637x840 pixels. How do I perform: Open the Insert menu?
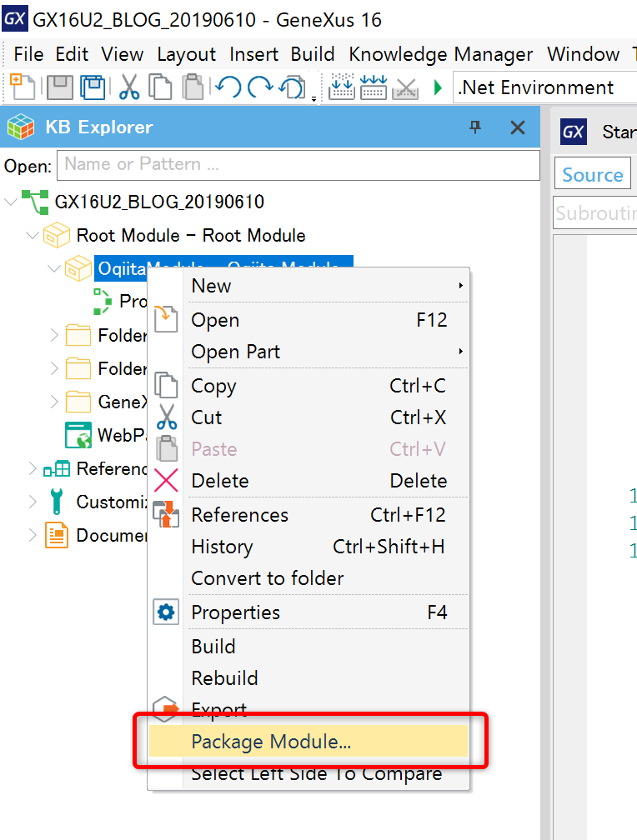253,54
